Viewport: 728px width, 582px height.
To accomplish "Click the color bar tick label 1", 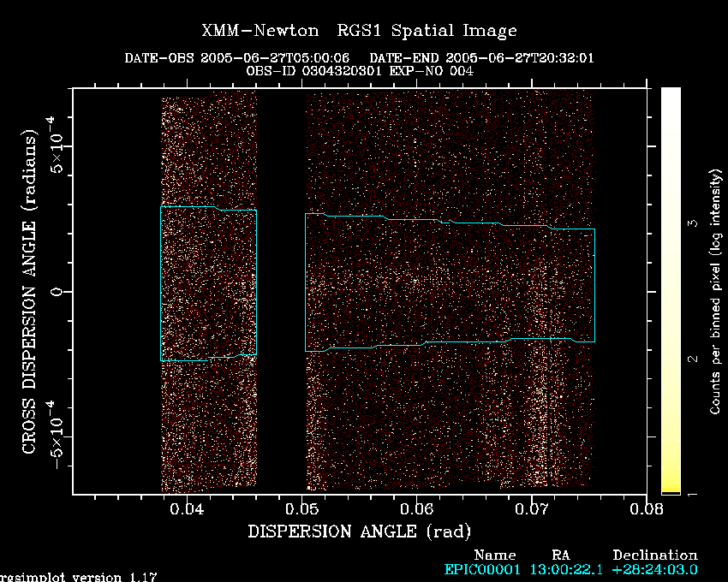I will tap(693, 495).
